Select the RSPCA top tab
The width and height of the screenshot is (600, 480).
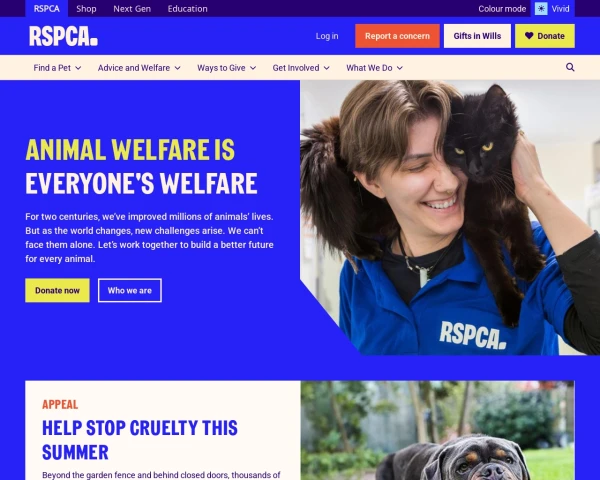[46, 8]
